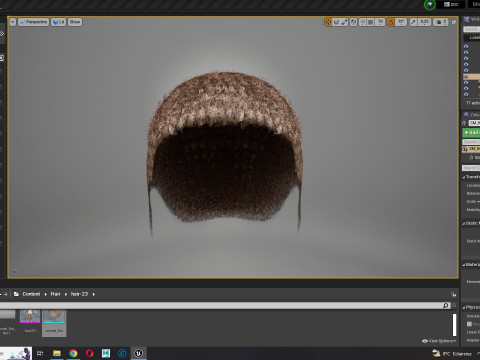Open the surface snapping options icon
This screenshot has height=360, width=480.
click(362, 22)
